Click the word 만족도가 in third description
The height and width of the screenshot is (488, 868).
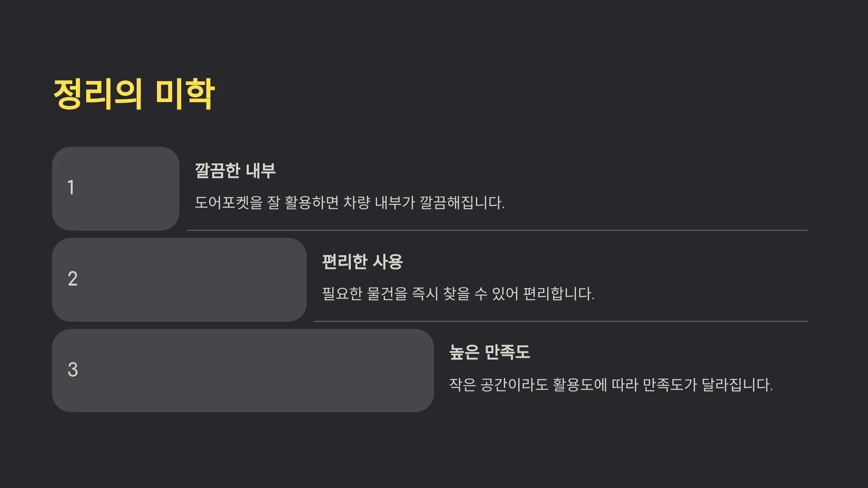(670, 385)
